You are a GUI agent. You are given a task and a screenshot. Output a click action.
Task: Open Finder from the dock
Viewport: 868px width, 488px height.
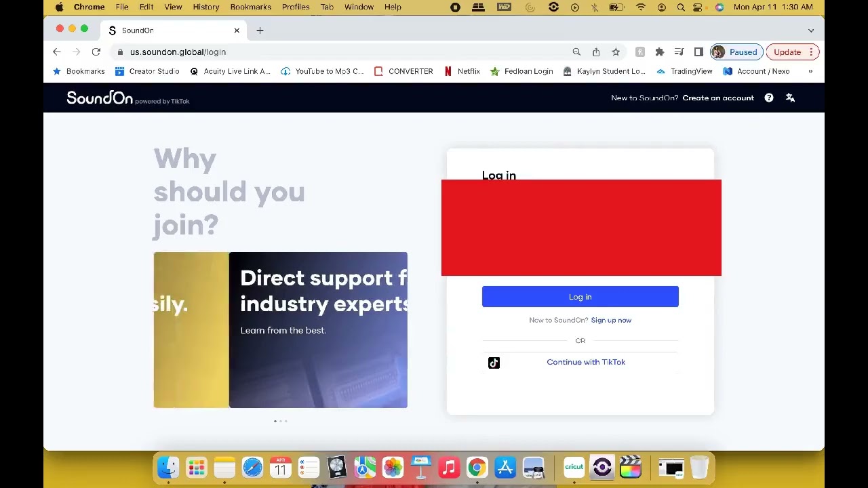coord(168,468)
